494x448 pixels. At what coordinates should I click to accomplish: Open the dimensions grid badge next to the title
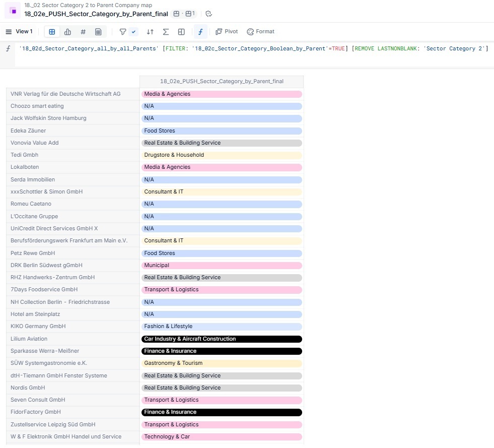[176, 14]
